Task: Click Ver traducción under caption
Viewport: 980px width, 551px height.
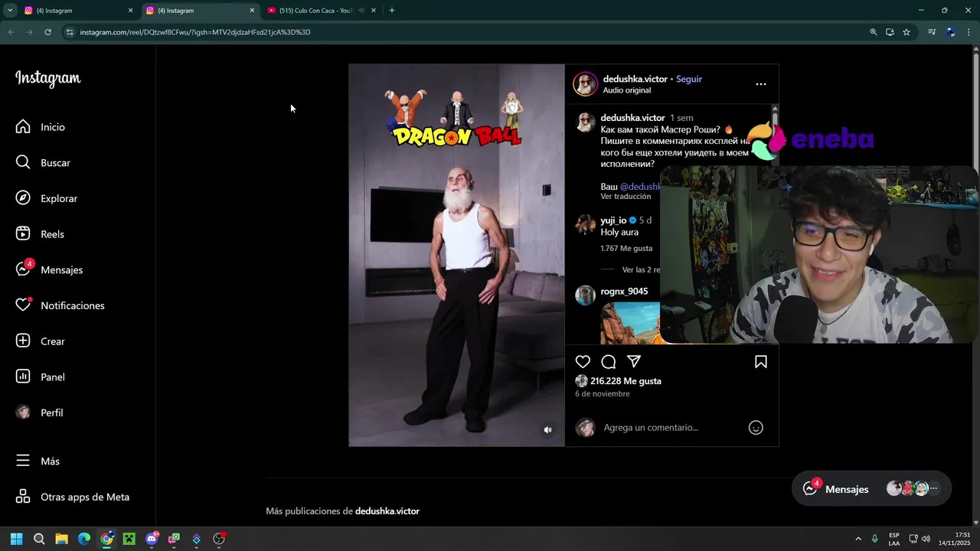Action: (626, 197)
